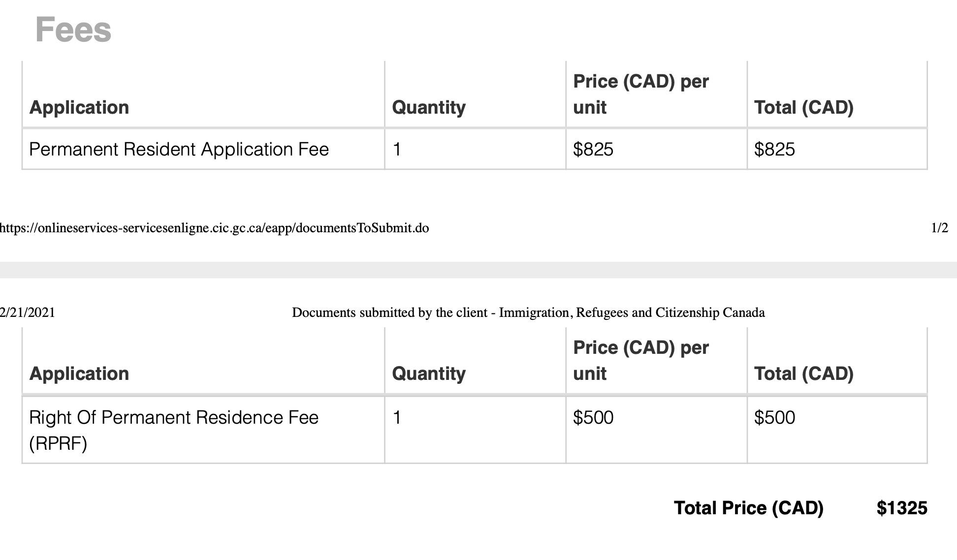The width and height of the screenshot is (957, 560).
Task: Open the onlineservices-servicesenligne.cic.gc.ca footer URL
Action: click(x=215, y=228)
